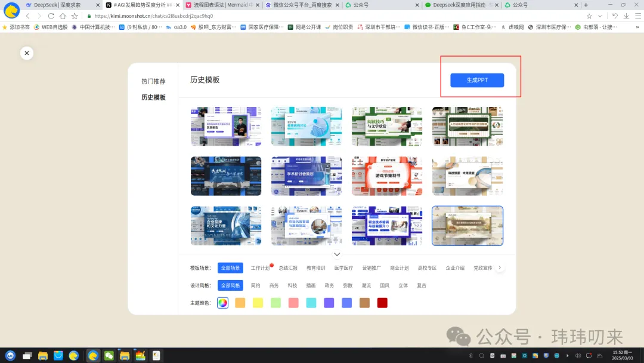Open the downloads icon in browser toolbar

click(x=626, y=16)
